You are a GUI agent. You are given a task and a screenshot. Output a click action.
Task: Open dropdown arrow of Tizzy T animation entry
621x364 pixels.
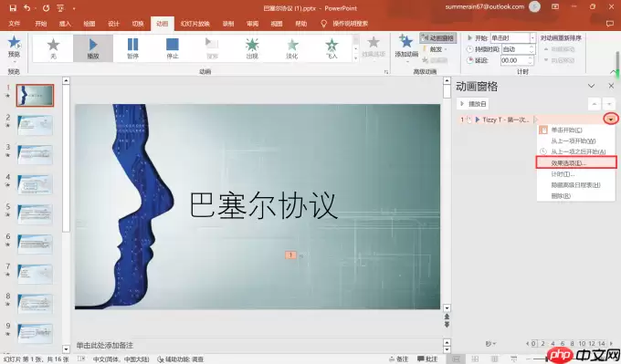611,120
